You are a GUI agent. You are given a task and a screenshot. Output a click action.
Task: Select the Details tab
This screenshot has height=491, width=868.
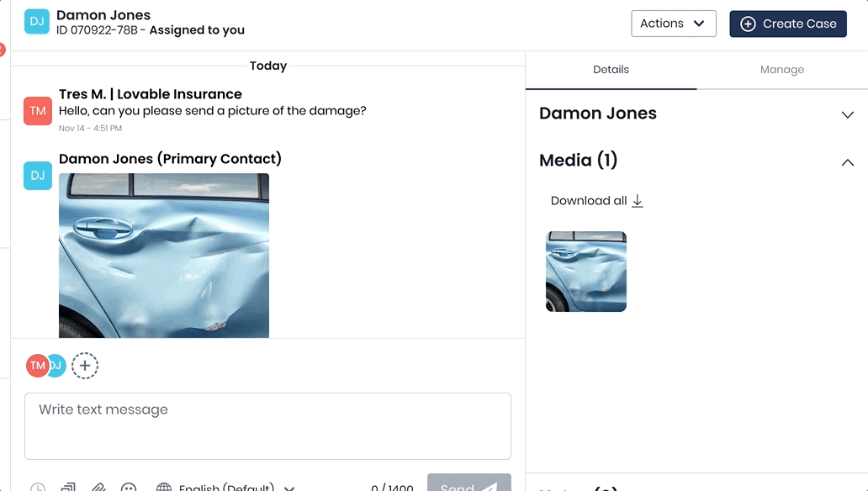[611, 70]
